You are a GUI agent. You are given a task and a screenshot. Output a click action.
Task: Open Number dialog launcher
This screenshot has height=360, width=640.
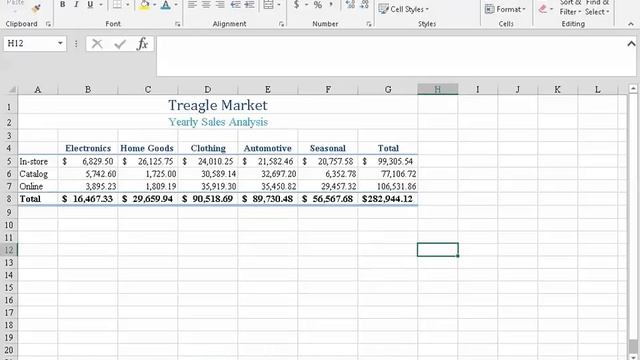[x=369, y=24]
